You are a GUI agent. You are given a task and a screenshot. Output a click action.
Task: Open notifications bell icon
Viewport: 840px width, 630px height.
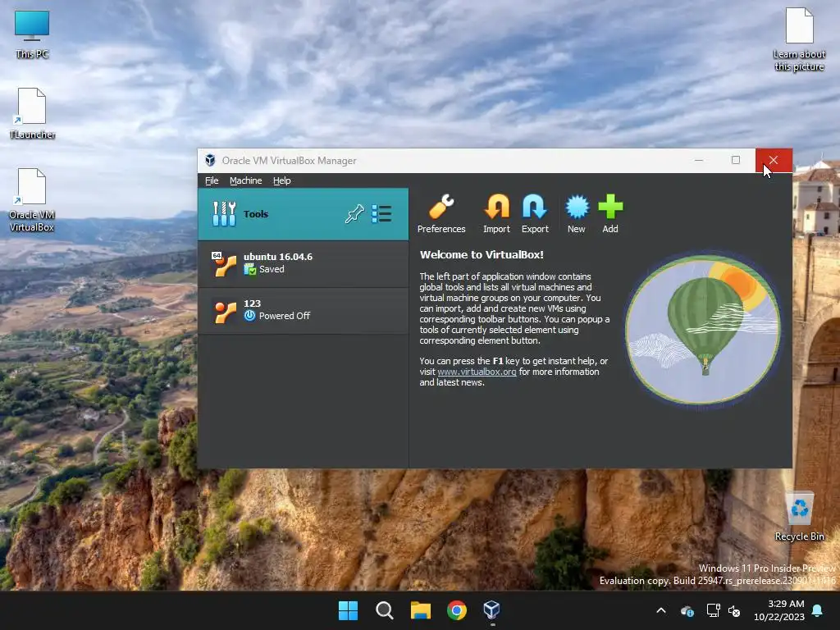(x=818, y=610)
